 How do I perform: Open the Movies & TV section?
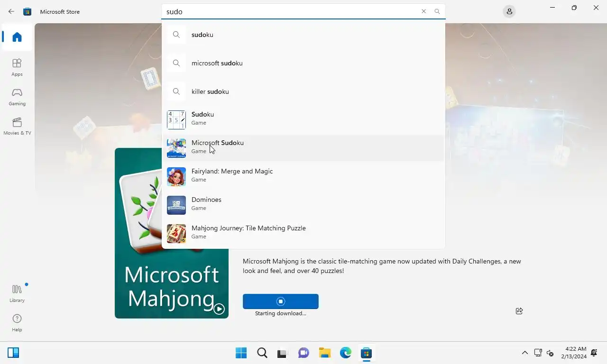[x=17, y=126]
